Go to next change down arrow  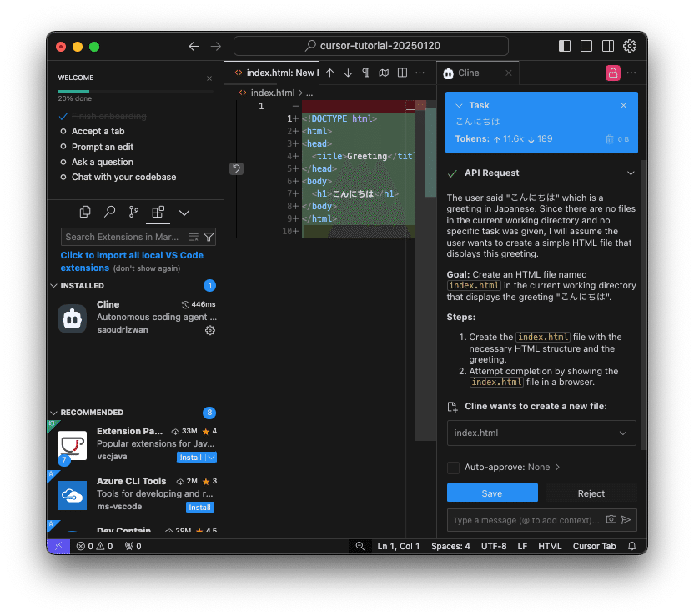click(349, 73)
